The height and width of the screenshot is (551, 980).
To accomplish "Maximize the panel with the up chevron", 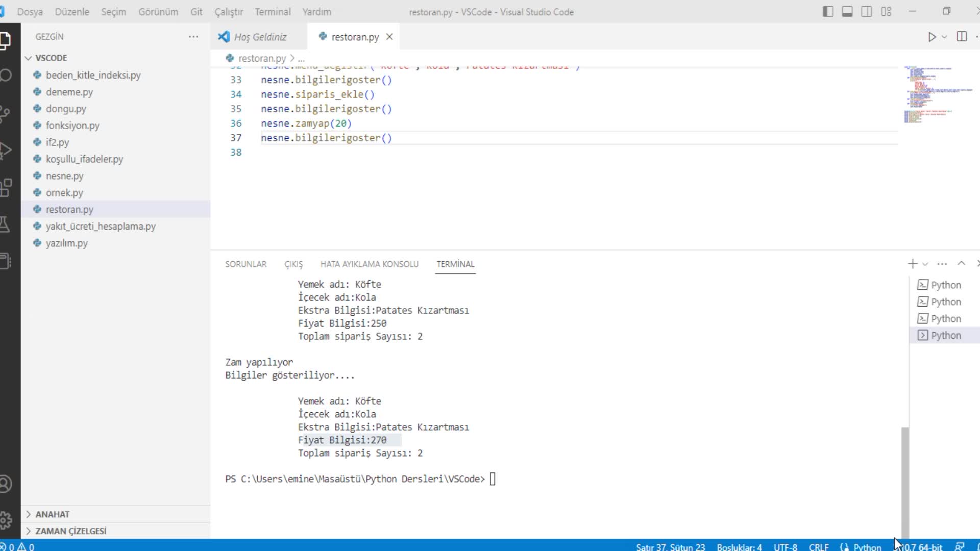I will [x=961, y=263].
